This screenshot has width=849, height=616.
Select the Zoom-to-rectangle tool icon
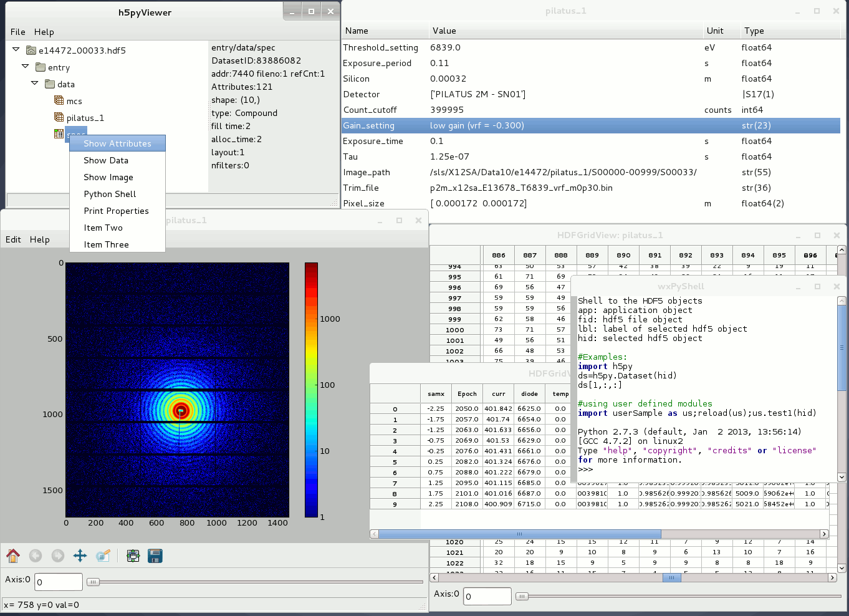[x=103, y=556]
